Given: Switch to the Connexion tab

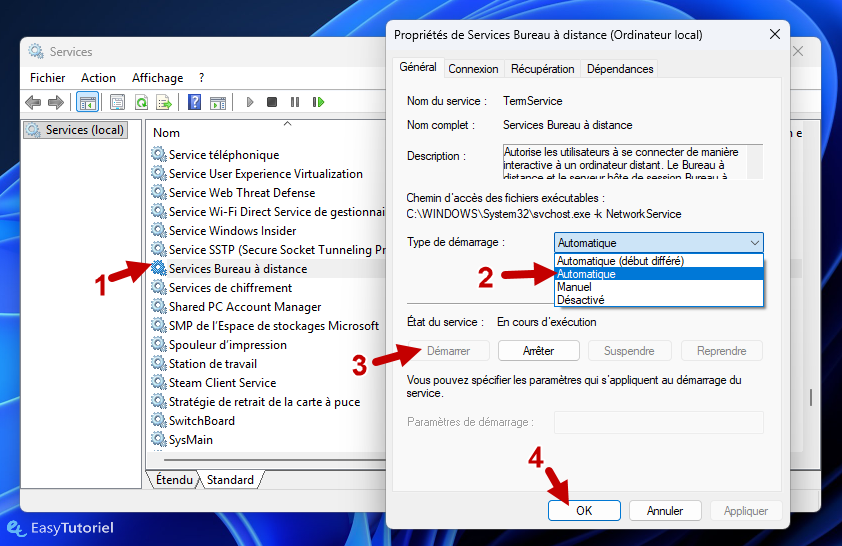Looking at the screenshot, I should point(473,69).
